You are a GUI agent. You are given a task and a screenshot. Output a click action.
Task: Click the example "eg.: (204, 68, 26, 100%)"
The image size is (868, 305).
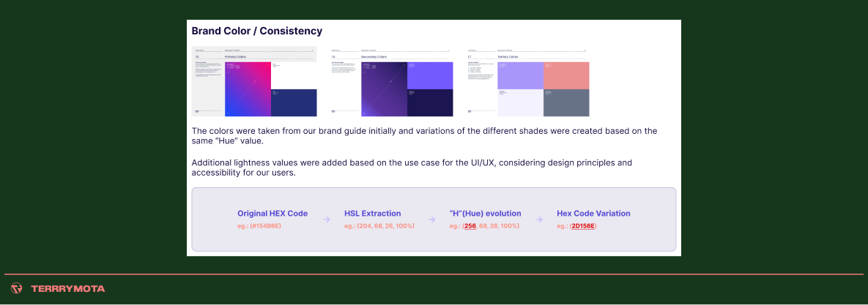(x=379, y=226)
